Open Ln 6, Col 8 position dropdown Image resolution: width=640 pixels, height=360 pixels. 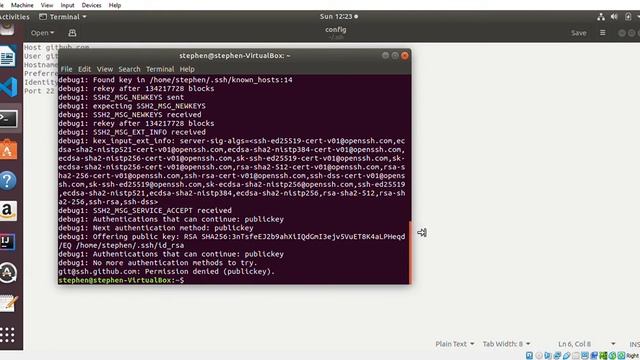click(587, 344)
